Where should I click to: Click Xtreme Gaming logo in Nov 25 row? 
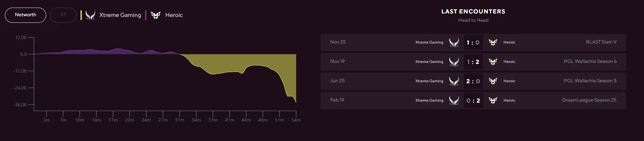click(x=454, y=43)
